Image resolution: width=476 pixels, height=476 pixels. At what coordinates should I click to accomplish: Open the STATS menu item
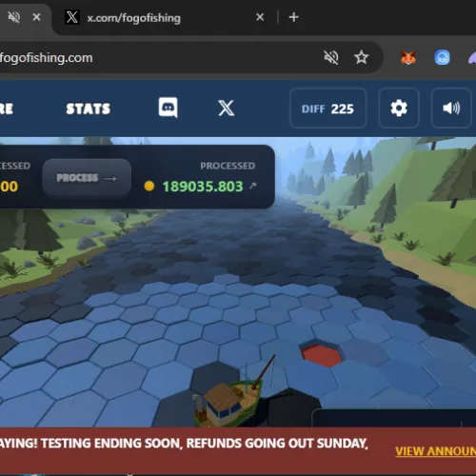[89, 109]
